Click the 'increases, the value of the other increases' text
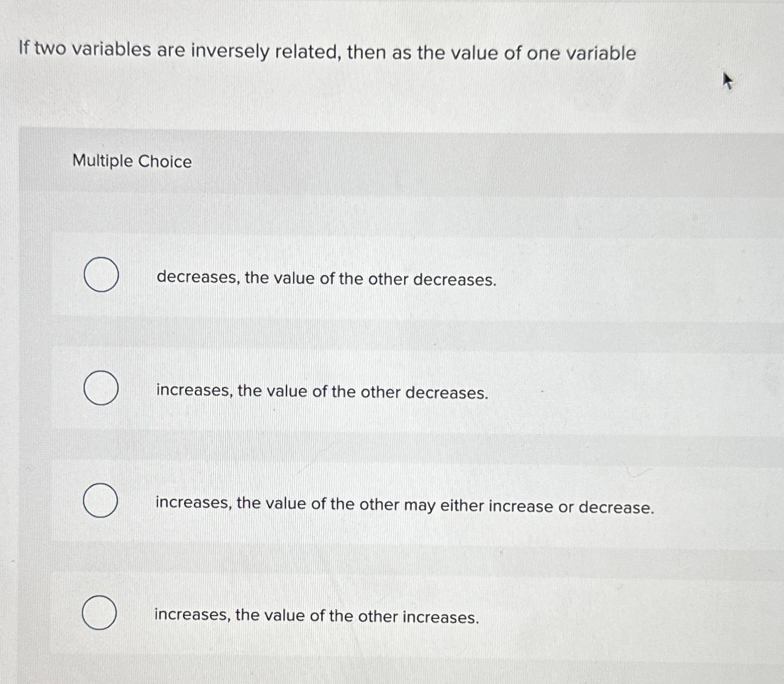 (316, 615)
